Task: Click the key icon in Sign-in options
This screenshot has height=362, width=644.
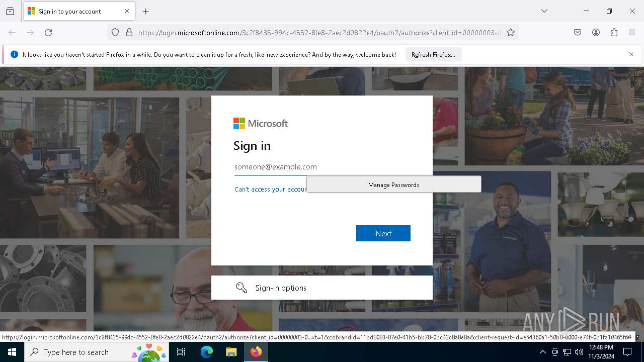Action: [242, 288]
